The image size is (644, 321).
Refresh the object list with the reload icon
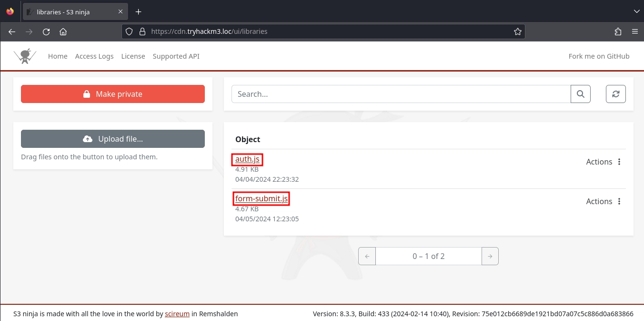(x=615, y=94)
